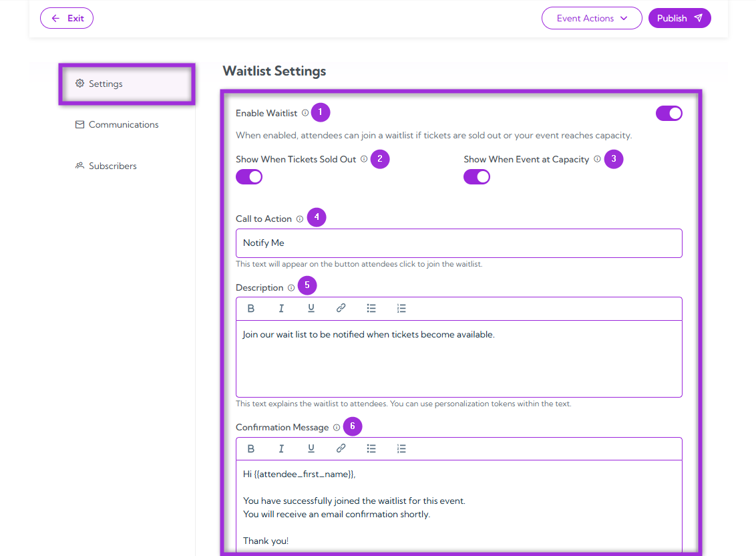Apply underline formatting in the Description editor
The height and width of the screenshot is (556, 756).
coord(311,308)
